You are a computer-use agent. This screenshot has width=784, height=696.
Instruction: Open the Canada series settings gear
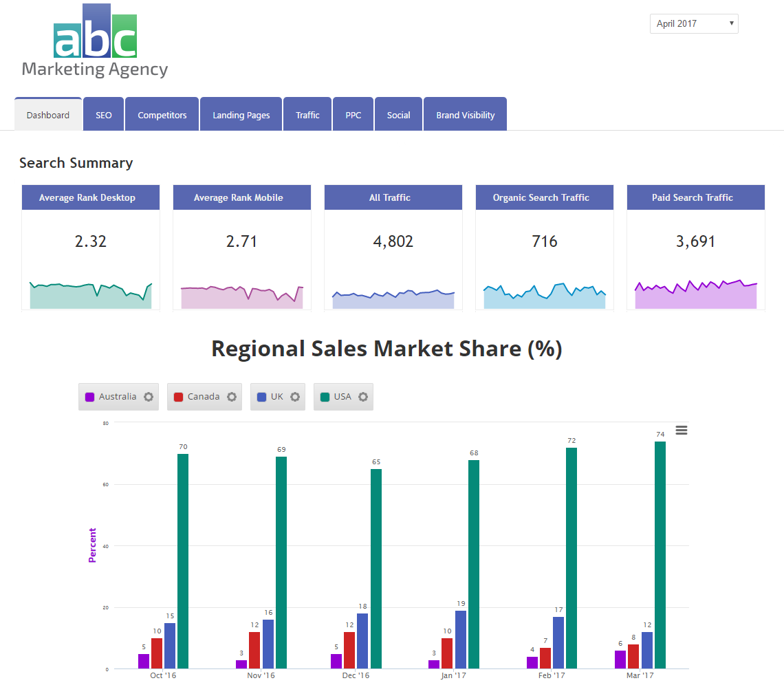click(x=232, y=397)
